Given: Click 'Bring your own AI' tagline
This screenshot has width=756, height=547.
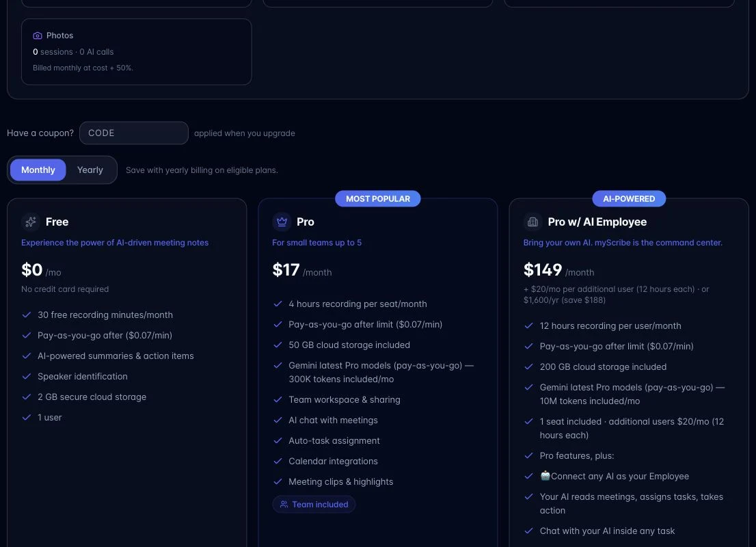Looking at the screenshot, I should coord(623,243).
